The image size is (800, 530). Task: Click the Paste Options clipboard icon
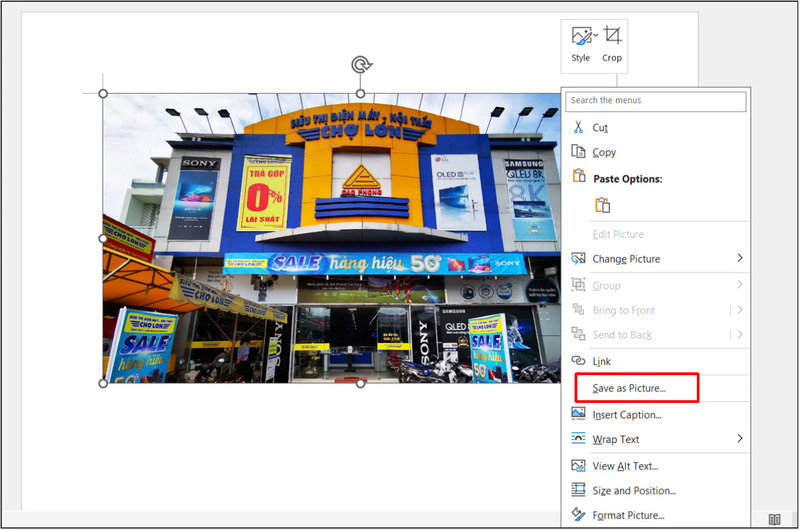point(579,176)
